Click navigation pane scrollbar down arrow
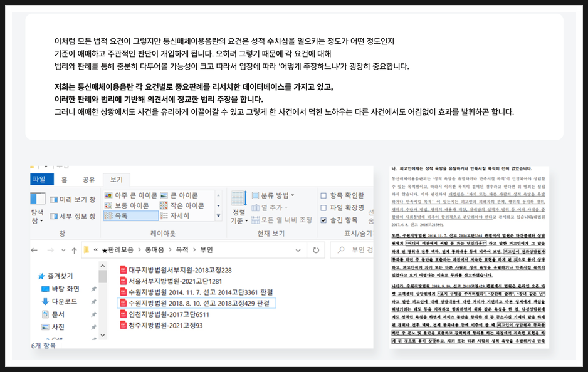Screen dimensions: 588x372 click(103, 335)
